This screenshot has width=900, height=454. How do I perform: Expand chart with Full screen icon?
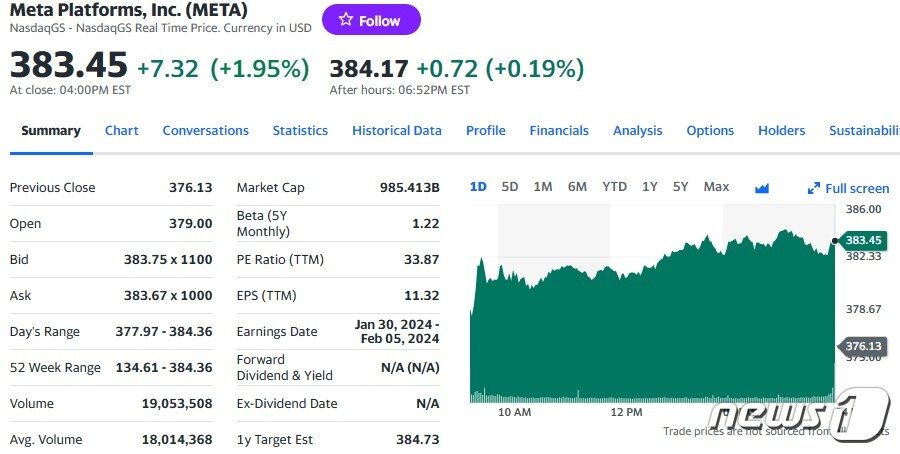[x=849, y=188]
